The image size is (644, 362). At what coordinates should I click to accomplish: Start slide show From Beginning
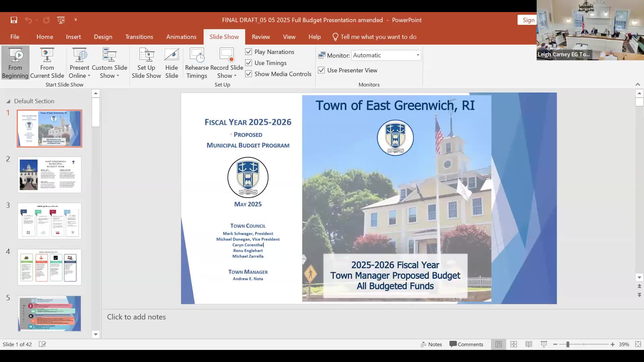[15, 63]
